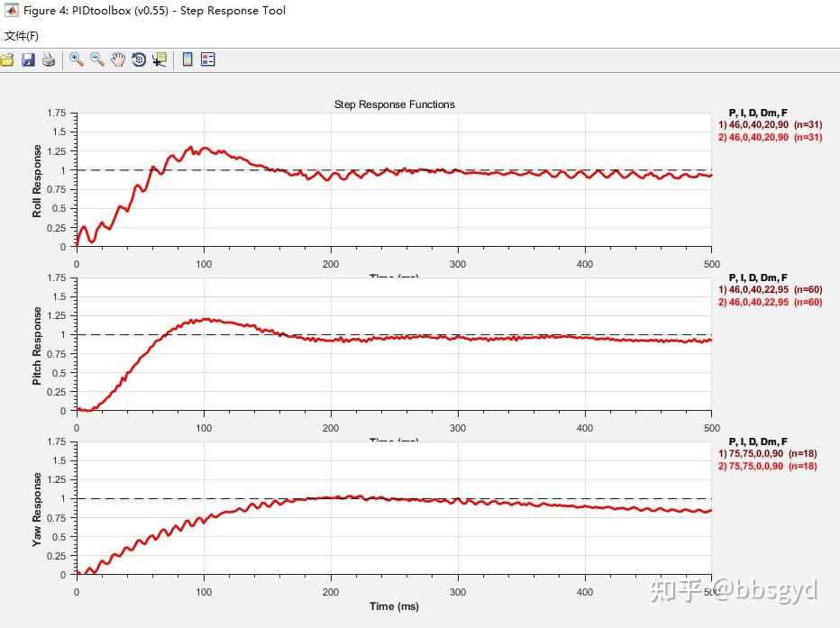This screenshot has height=628, width=840.
Task: Click legend entry '2) 46,0,40,20,90 (n=31)'
Action: point(771,137)
